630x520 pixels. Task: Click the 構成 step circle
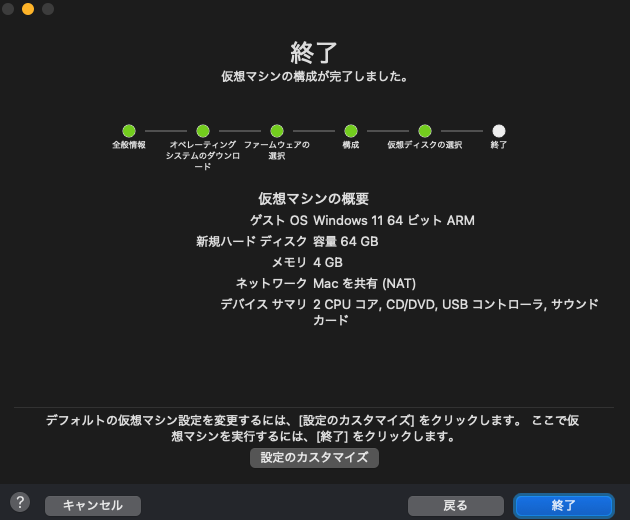click(351, 131)
